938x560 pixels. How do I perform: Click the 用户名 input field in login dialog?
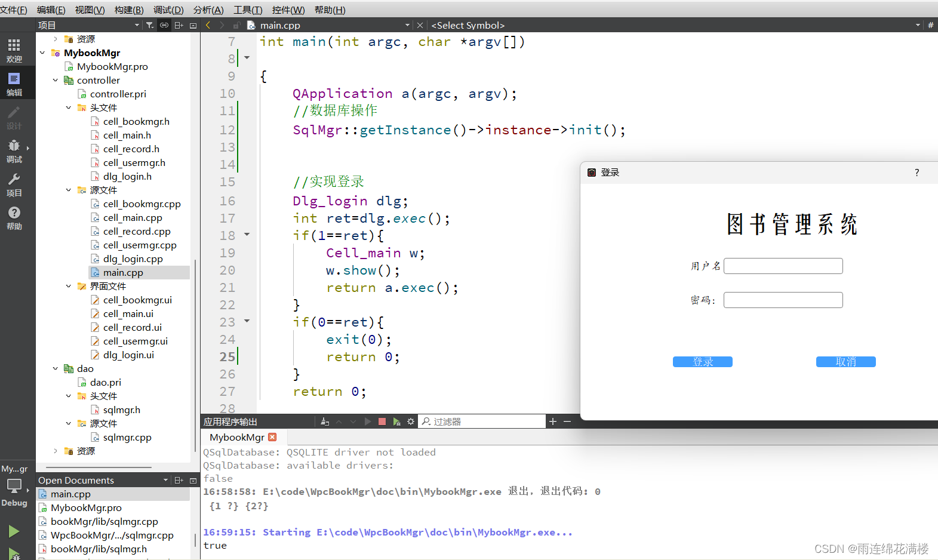pos(783,266)
